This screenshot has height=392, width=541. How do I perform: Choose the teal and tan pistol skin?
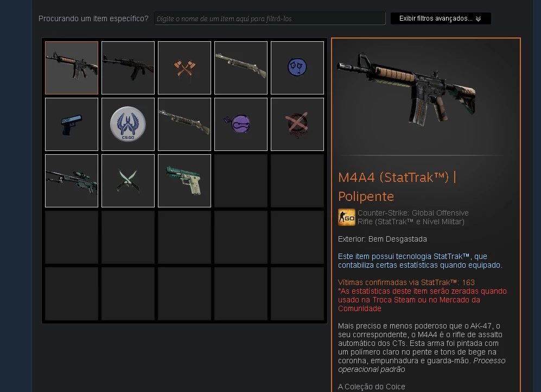pyautogui.click(x=184, y=181)
